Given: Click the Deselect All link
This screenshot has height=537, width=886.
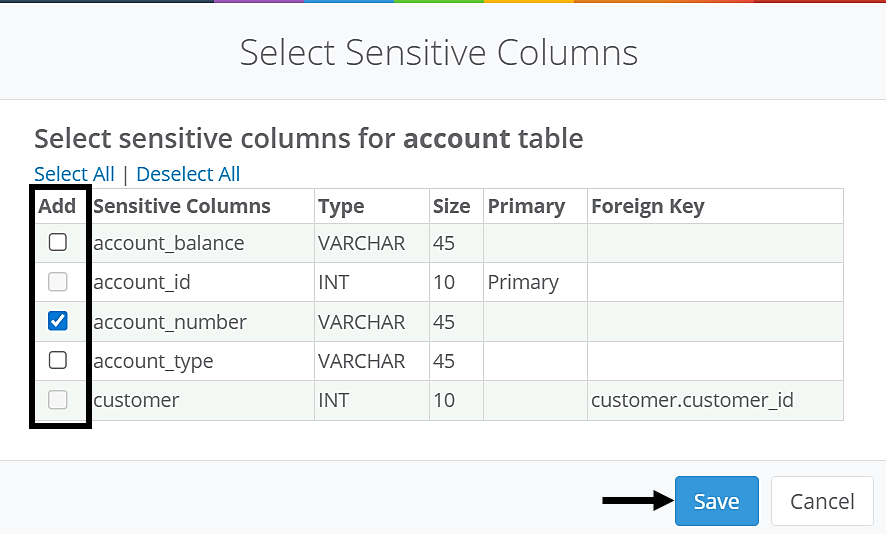Looking at the screenshot, I should click(x=188, y=174).
